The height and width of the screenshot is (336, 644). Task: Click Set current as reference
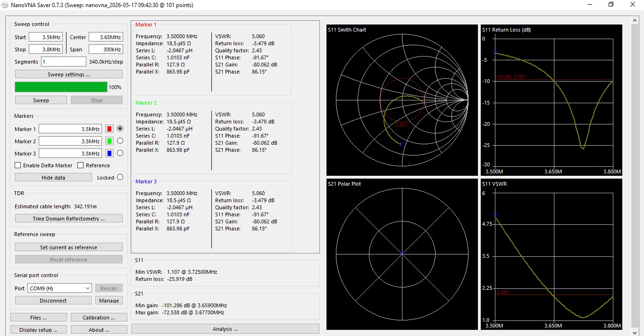coord(69,247)
